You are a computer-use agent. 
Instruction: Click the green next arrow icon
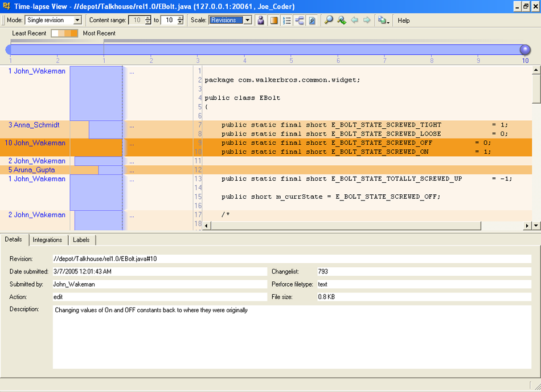click(x=367, y=21)
